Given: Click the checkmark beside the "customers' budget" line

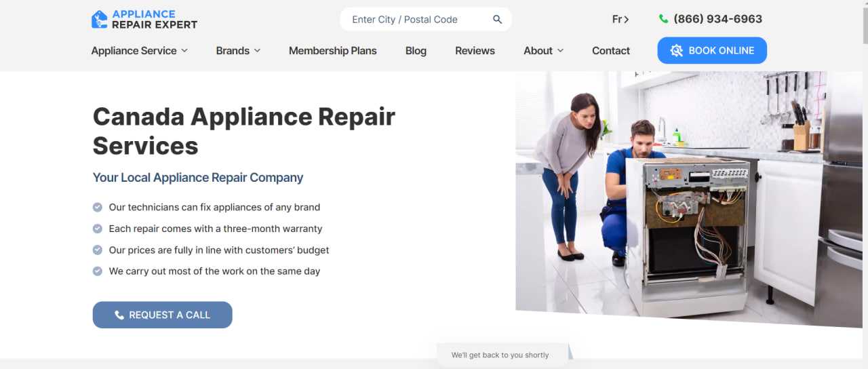Looking at the screenshot, I should tap(98, 250).
